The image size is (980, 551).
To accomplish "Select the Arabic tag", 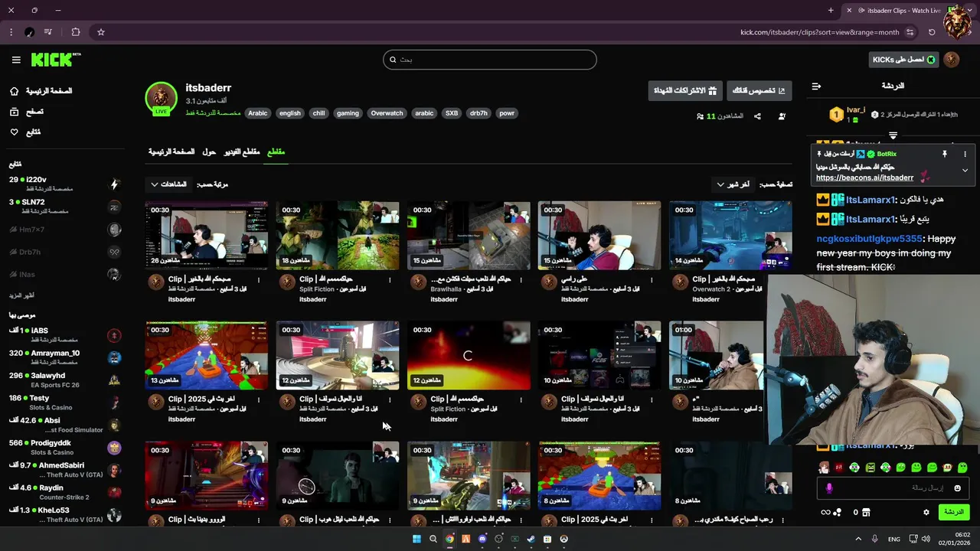I will 258,113.
